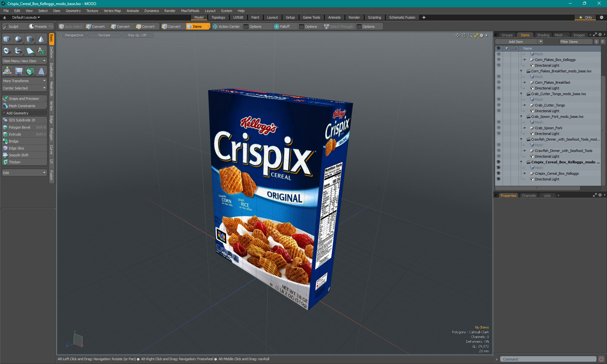This screenshot has height=364, width=607.
Task: Click the Texture viewport shading button
Action: 104,35
